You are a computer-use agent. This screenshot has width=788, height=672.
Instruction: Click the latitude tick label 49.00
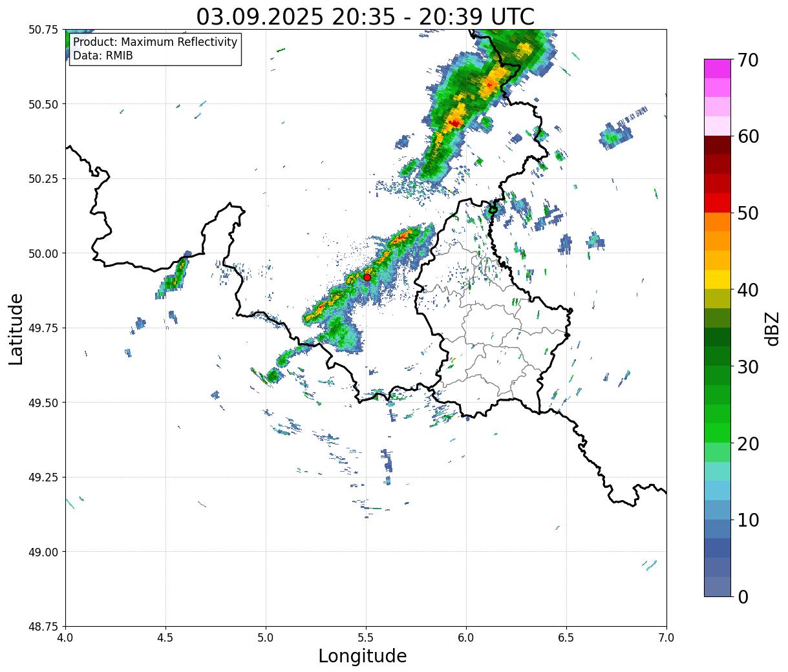click(x=43, y=552)
